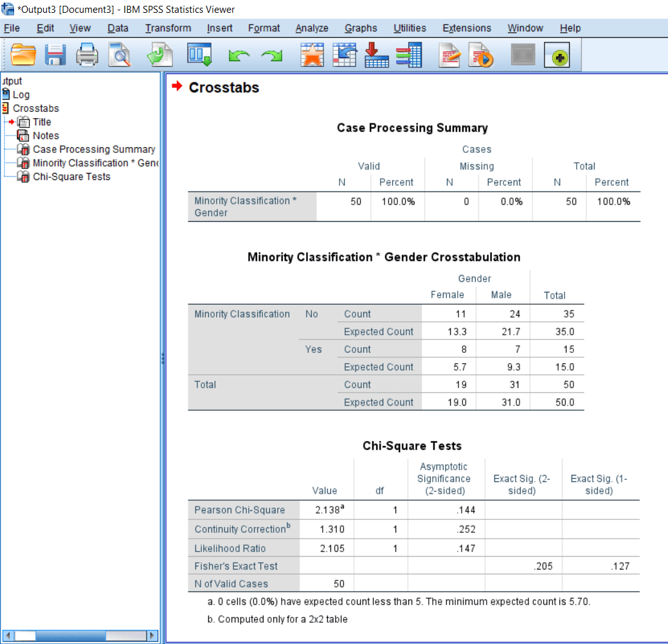This screenshot has width=668, height=644.
Task: Click the Redo arrow in the toolbar
Action: click(x=271, y=55)
